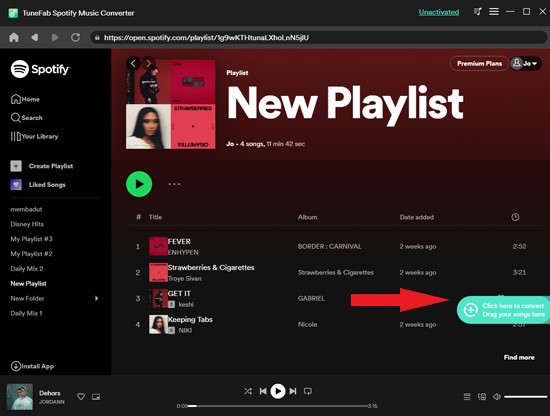Image resolution: width=550 pixels, height=416 pixels.
Task: Click the Dehors now-playing cover
Action: pyautogui.click(x=20, y=397)
